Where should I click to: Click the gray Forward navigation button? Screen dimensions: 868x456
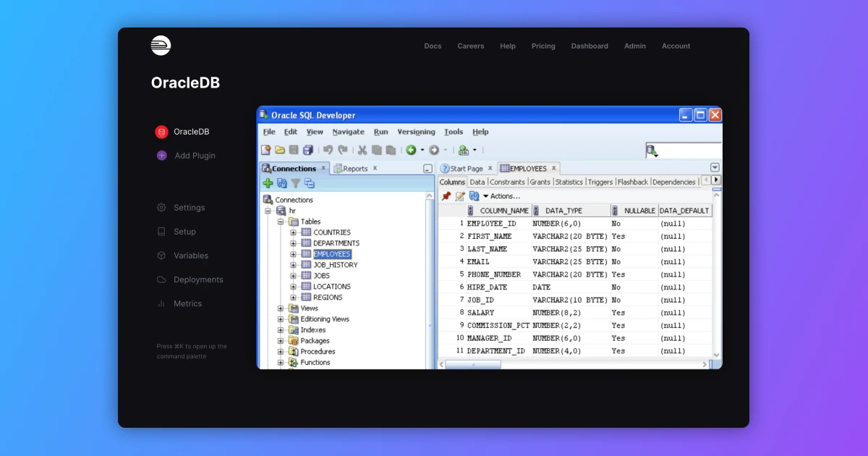click(434, 150)
